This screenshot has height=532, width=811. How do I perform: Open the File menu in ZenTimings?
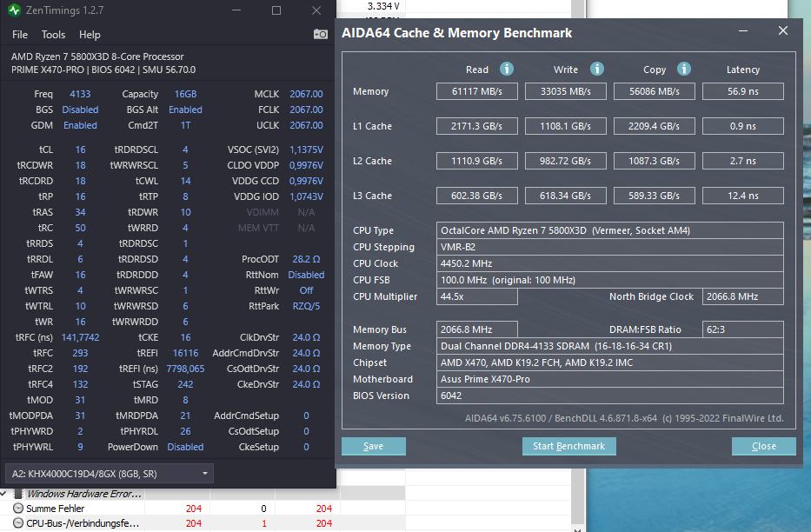(20, 35)
